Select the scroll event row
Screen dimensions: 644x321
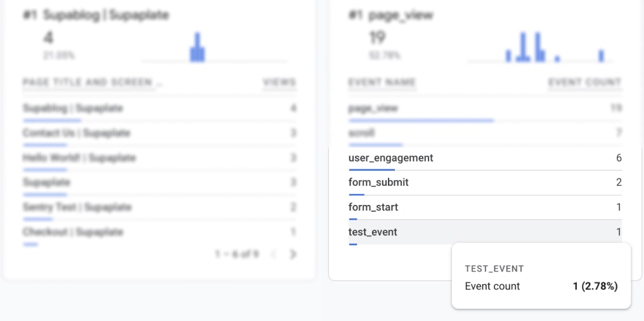click(x=485, y=133)
